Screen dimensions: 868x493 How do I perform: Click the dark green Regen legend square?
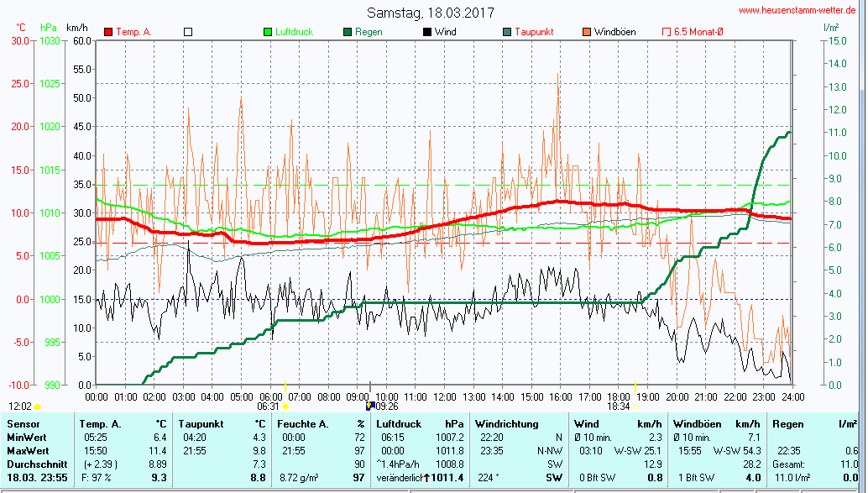[348, 32]
